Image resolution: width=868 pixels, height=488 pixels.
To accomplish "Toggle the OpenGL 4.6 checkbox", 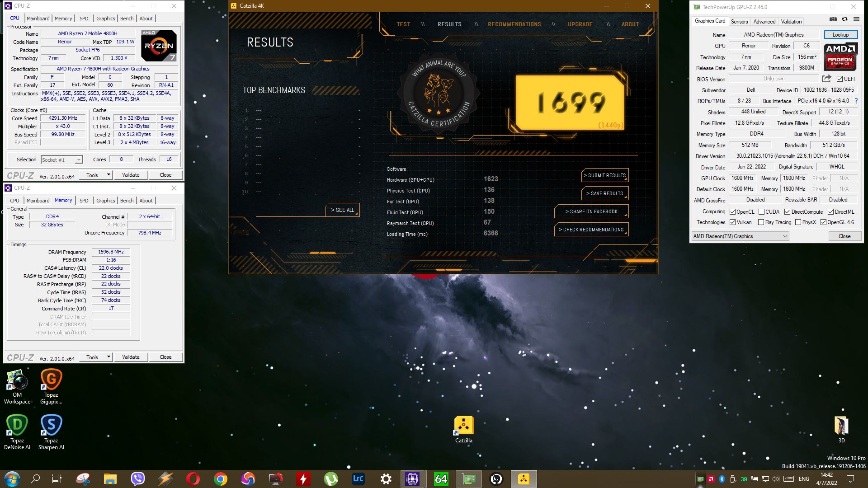I will click(823, 222).
